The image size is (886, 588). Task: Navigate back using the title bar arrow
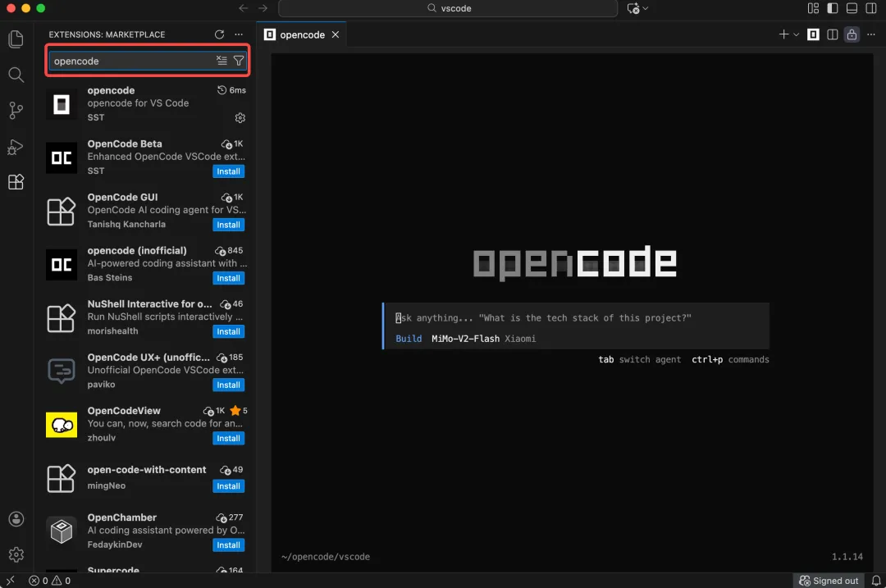(x=243, y=8)
